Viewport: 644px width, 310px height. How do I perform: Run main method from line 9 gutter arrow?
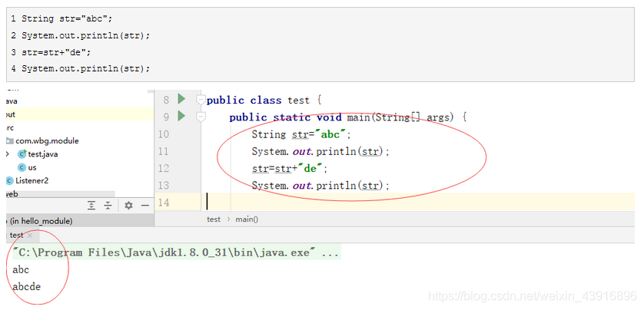coord(181,117)
